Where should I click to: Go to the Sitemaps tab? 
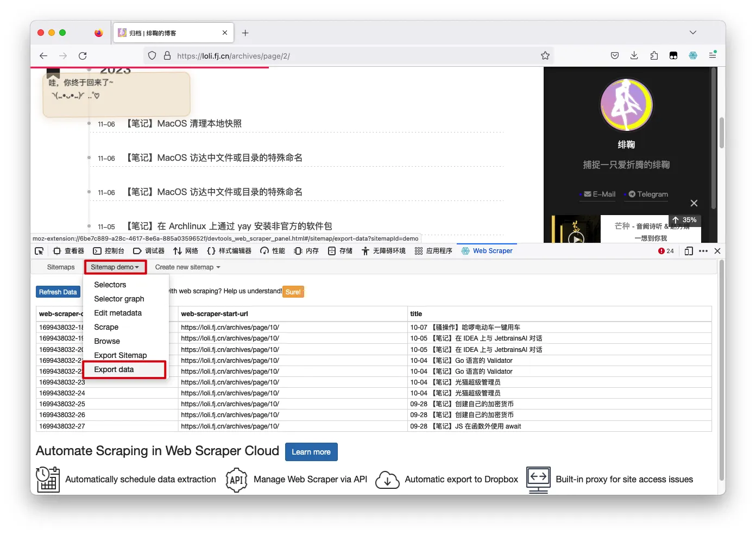pyautogui.click(x=61, y=267)
